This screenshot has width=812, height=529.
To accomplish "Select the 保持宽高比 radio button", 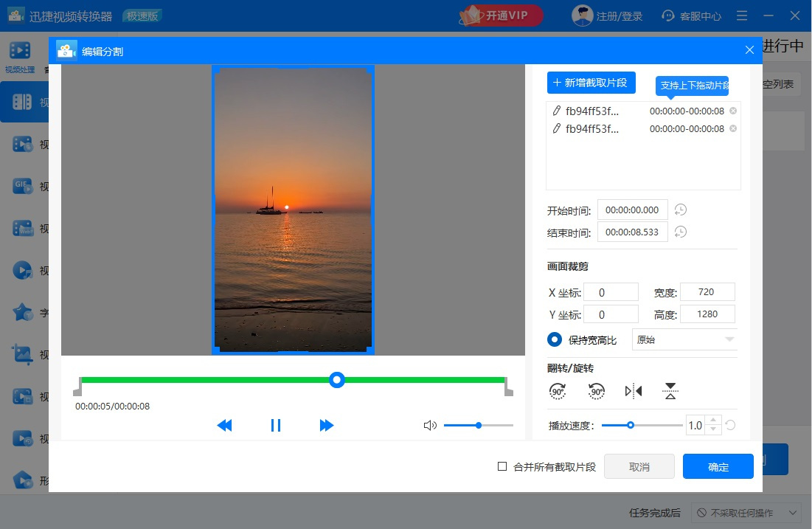I will [555, 339].
